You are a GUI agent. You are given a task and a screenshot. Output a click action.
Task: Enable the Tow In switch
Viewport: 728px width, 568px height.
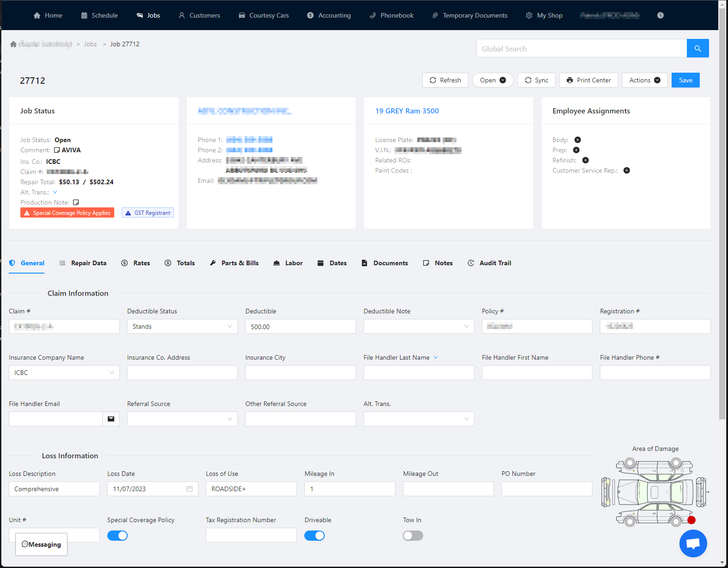(413, 536)
